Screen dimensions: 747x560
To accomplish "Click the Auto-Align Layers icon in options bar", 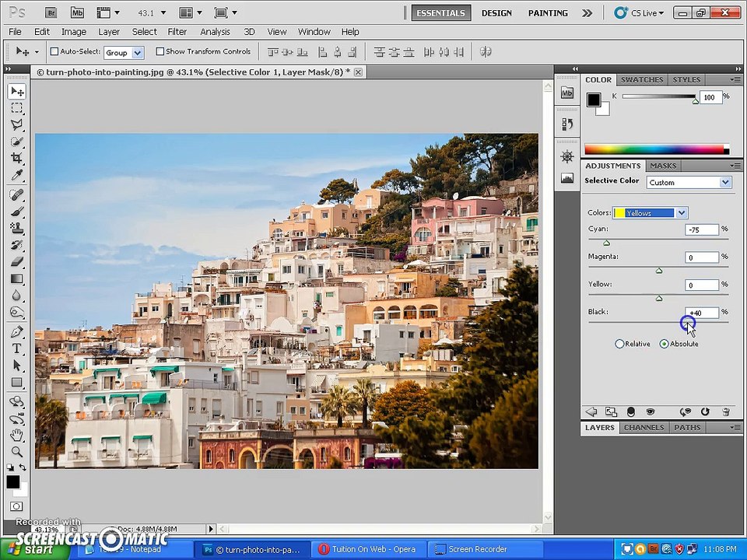I will (486, 51).
